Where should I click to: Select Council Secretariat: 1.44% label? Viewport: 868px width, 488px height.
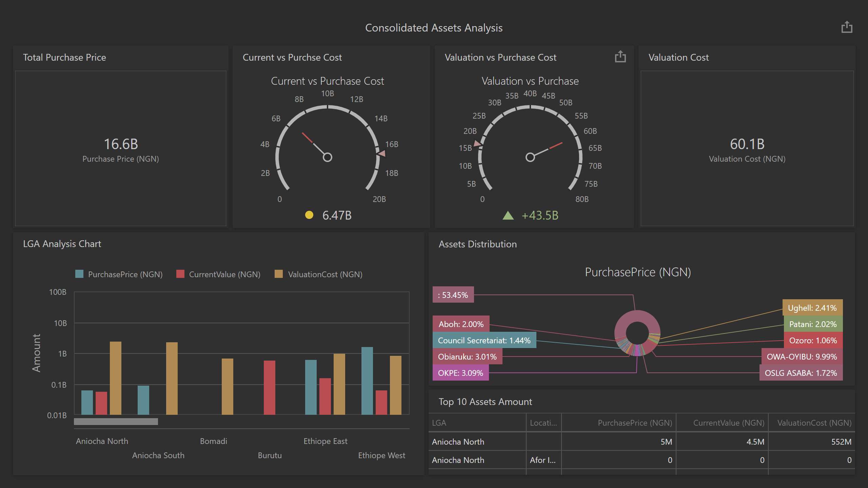coord(484,340)
